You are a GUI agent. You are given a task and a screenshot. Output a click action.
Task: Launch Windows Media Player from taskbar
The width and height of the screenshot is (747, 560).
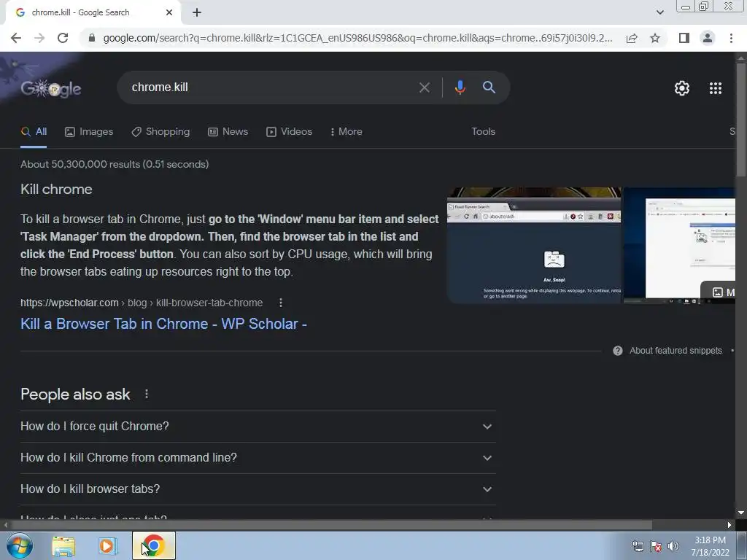(108, 546)
